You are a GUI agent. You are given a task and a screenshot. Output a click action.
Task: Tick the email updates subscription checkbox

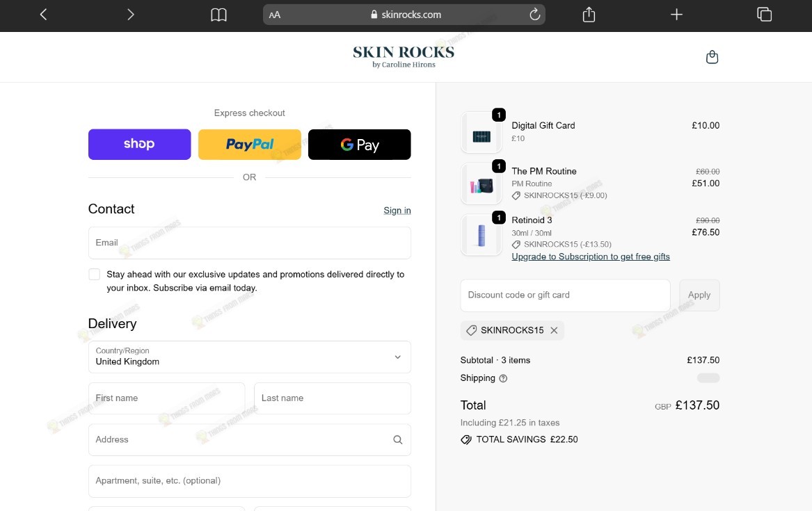click(x=94, y=274)
